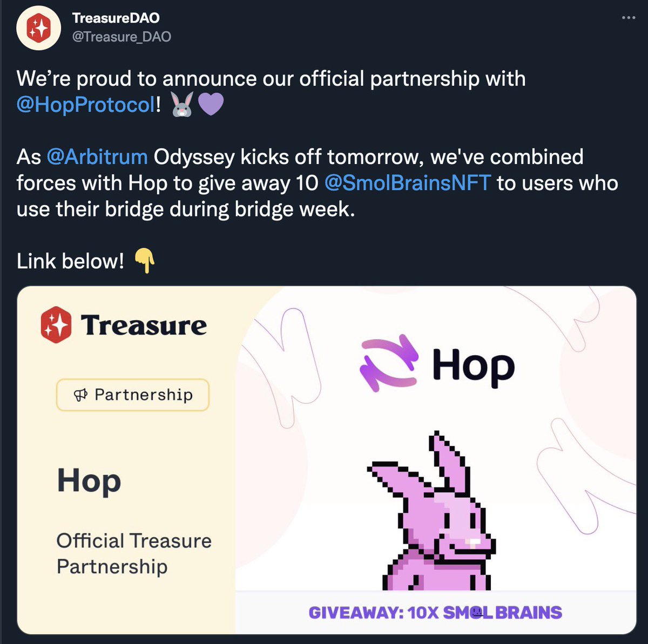Screen dimensions: 648x644
Task: Click the Giveaway: 10X Smol Brains banner
Action: click(435, 613)
